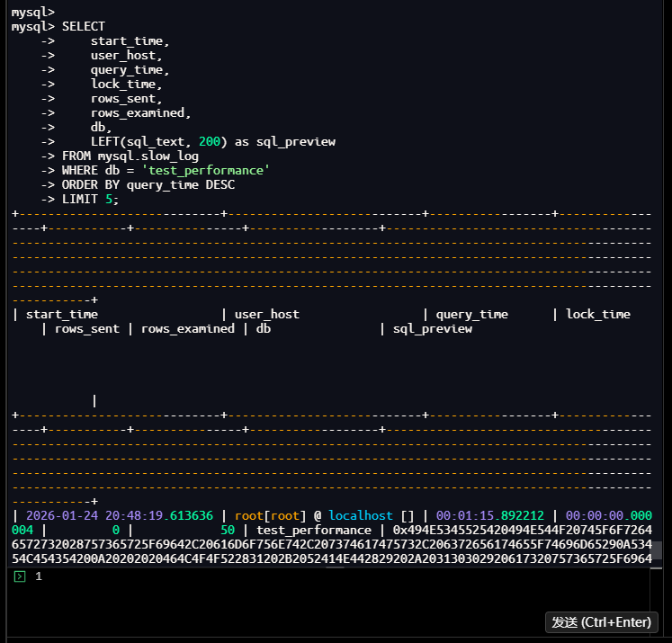Click the timestamp 2026-01-24 20:48:19.613636
Viewport: 672px width, 643px height.
[x=120, y=515]
